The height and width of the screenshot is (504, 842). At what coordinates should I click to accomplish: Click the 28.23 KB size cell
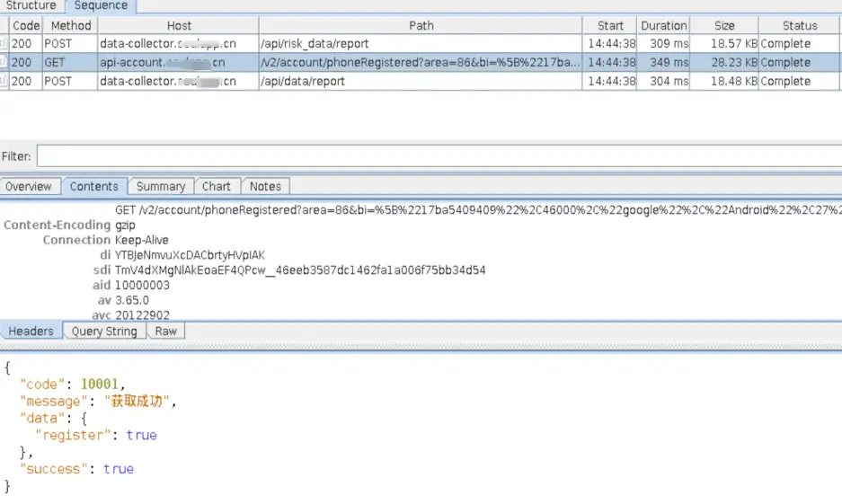tap(724, 62)
